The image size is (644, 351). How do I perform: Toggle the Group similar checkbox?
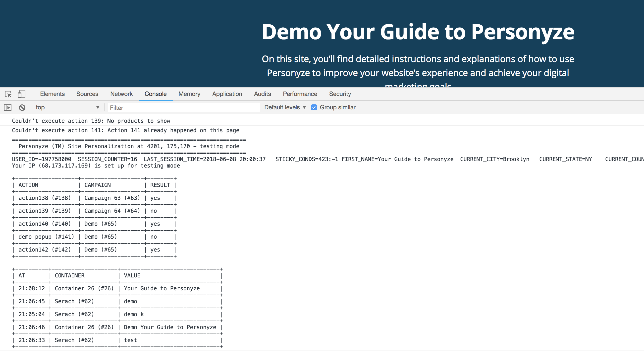(x=314, y=107)
